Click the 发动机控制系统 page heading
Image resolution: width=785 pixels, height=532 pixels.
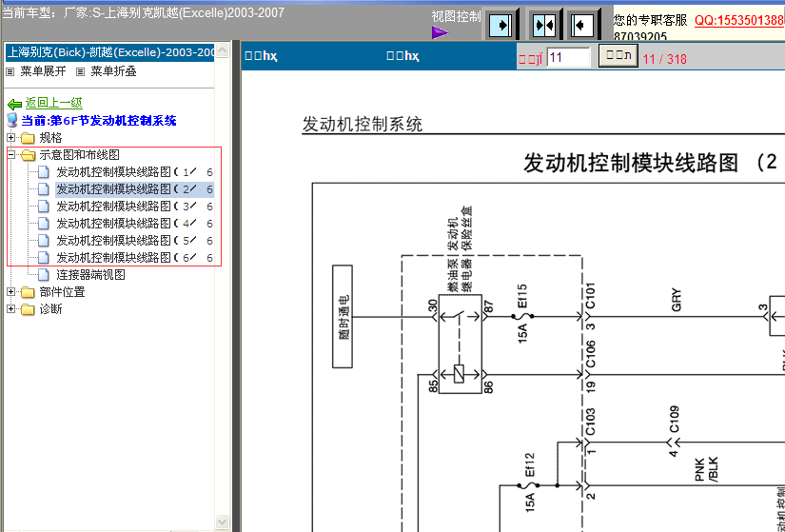click(x=363, y=125)
